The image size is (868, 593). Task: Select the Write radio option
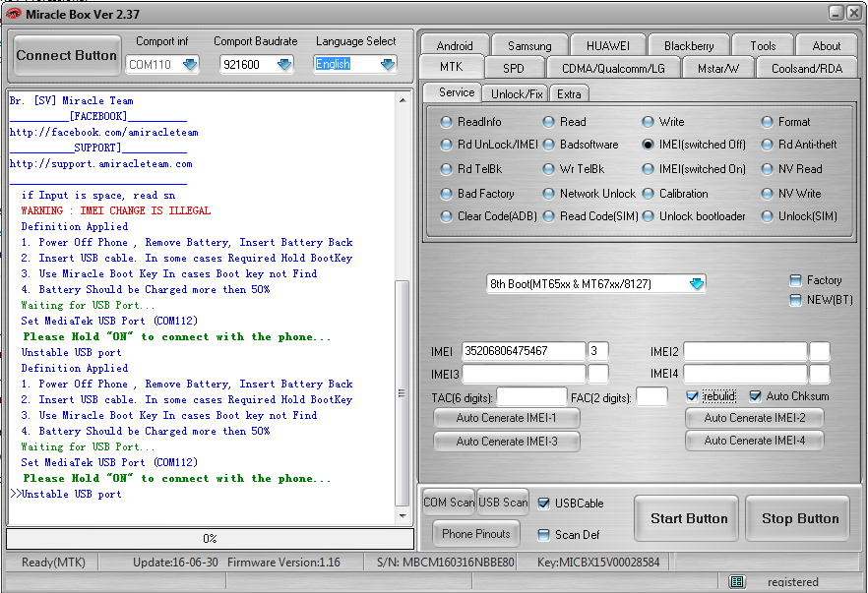pos(648,122)
